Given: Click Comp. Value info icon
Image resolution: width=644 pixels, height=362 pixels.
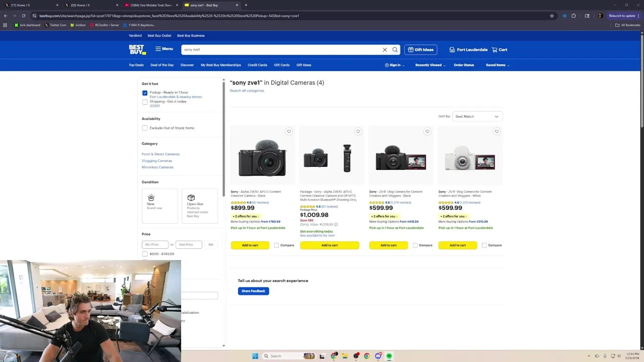Looking at the screenshot, I should [x=336, y=225].
